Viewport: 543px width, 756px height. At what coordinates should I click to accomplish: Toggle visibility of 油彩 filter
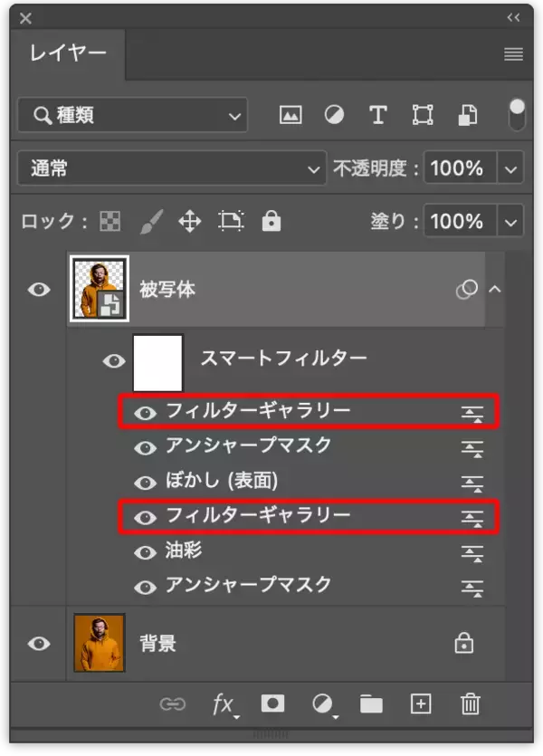[x=145, y=552]
